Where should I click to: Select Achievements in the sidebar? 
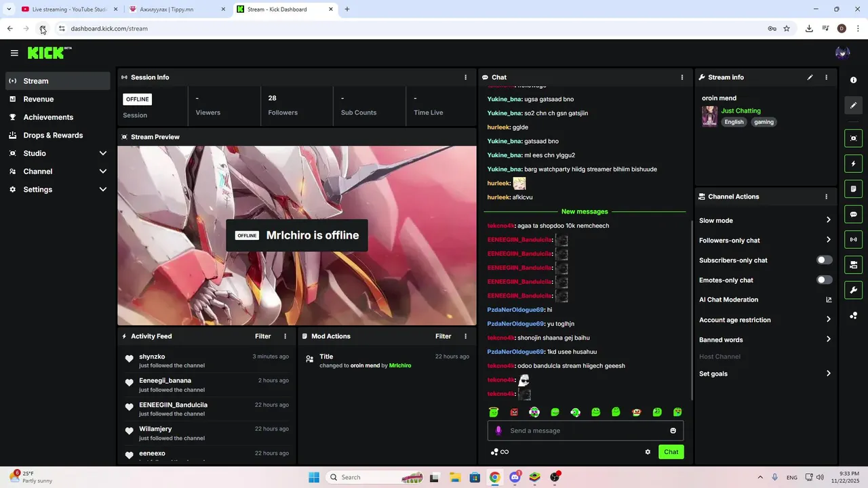(x=58, y=117)
